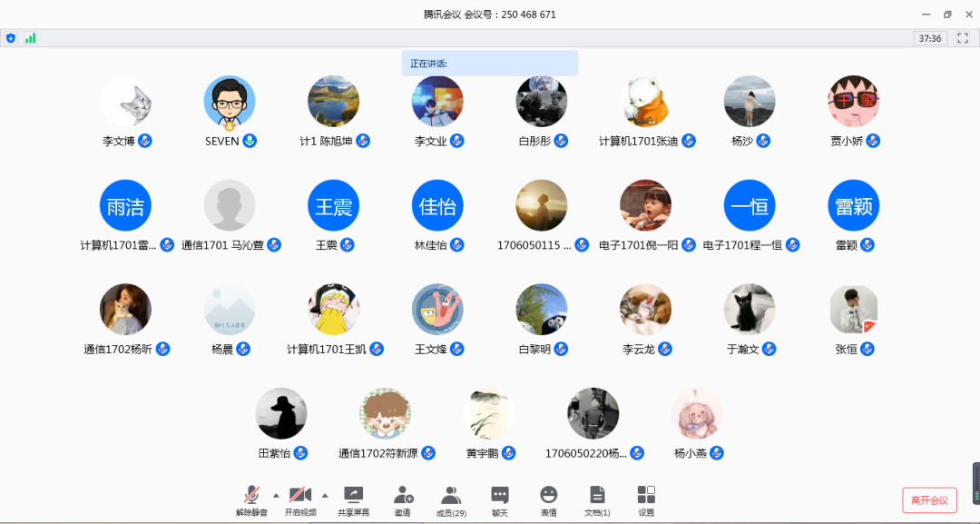This screenshot has width=980, height=524.
Task: Open the 设置 settings icon
Action: click(x=646, y=500)
